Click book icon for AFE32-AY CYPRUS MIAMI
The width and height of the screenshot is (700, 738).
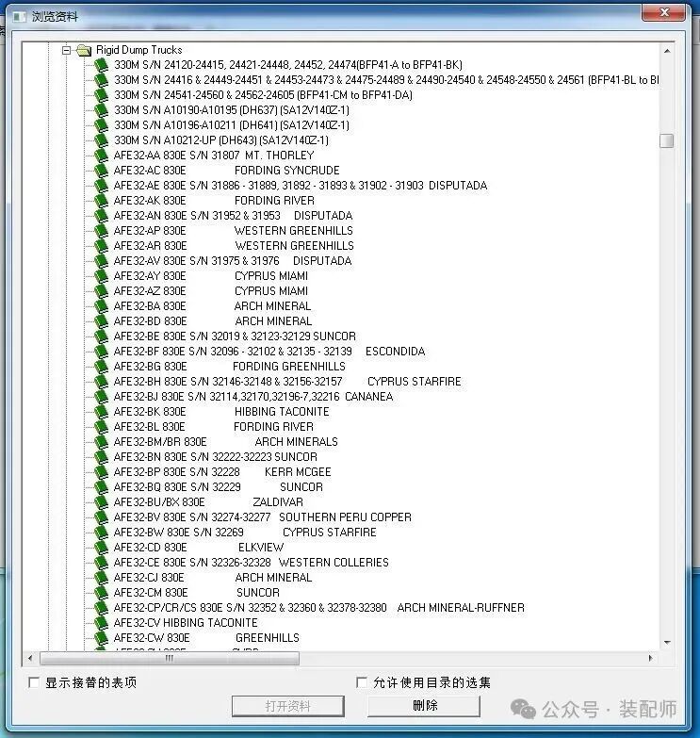click(x=101, y=276)
